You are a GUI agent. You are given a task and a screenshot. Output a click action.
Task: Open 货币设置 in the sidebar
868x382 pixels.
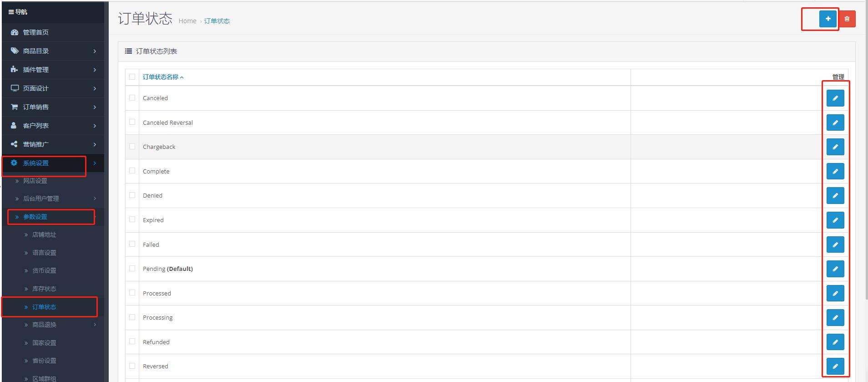(44, 270)
